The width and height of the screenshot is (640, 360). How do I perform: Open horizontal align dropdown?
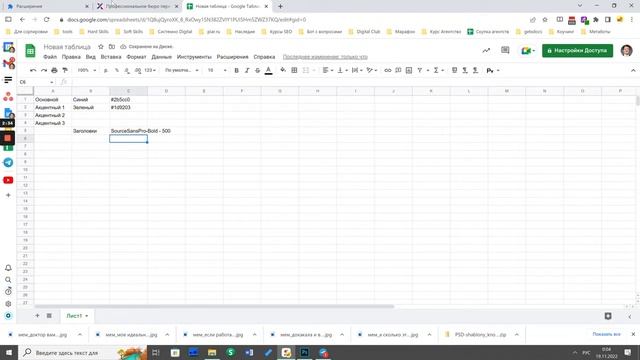(328, 70)
